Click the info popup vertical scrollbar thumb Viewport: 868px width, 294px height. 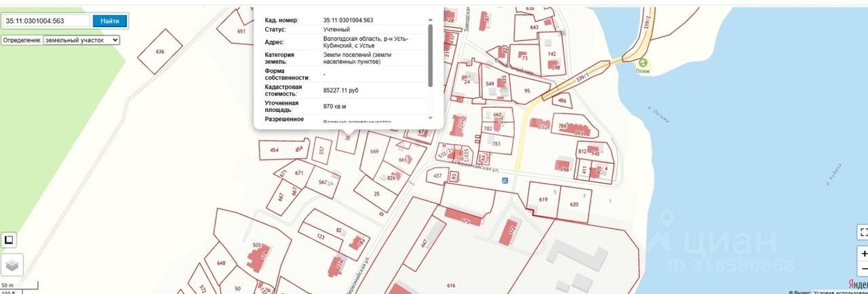(x=431, y=56)
